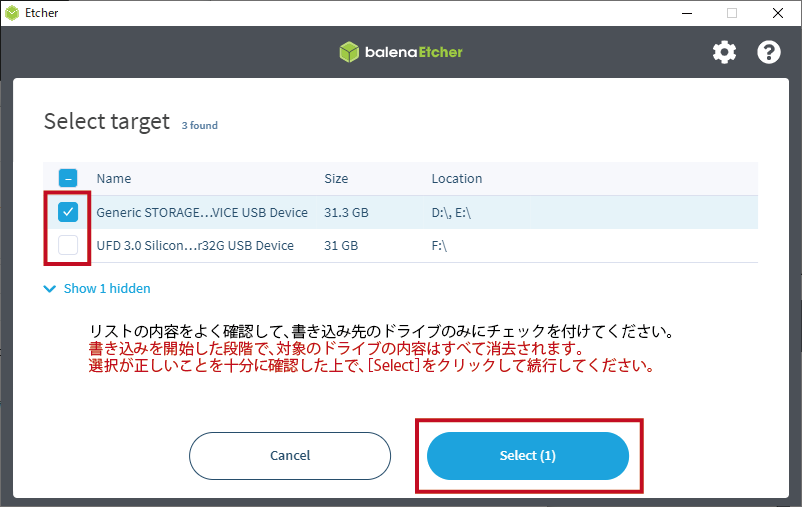803x508 pixels.
Task: Confirm with the Select (1) button
Action: 528,456
